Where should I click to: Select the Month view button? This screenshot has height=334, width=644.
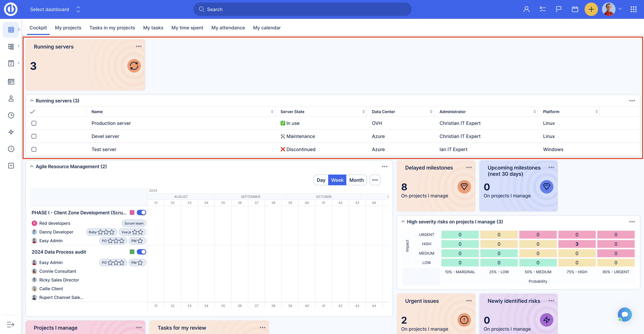click(x=356, y=180)
